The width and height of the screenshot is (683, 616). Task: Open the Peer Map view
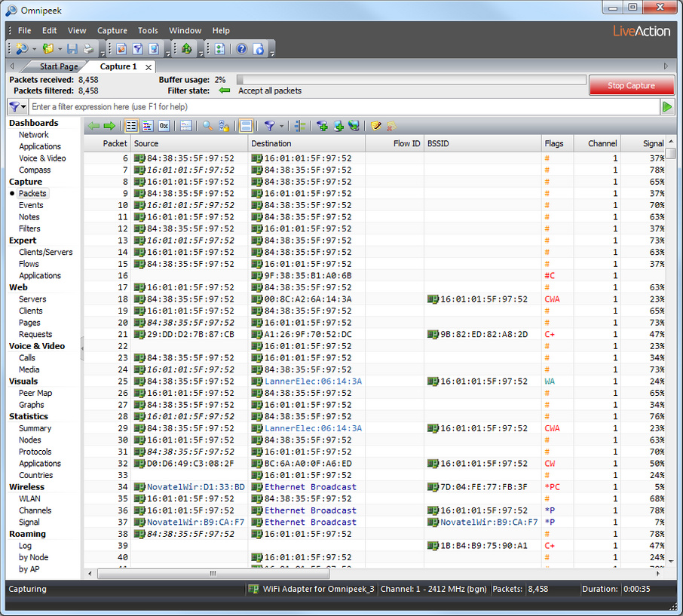click(x=35, y=393)
